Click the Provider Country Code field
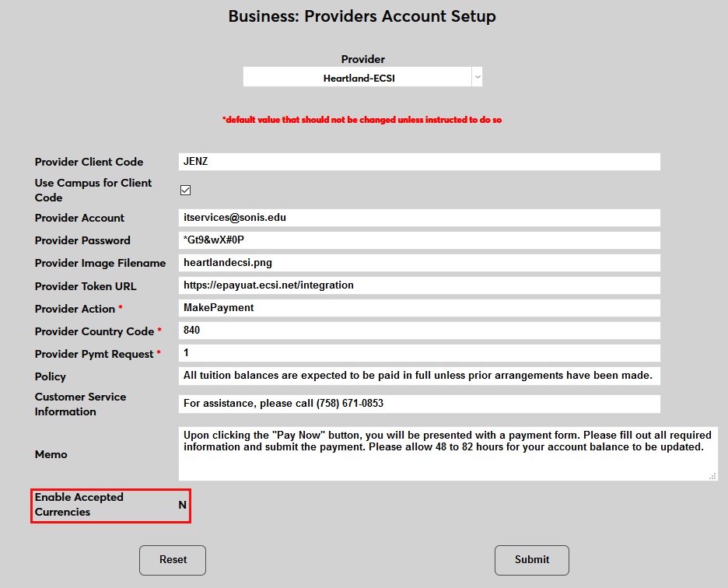 tap(419, 331)
